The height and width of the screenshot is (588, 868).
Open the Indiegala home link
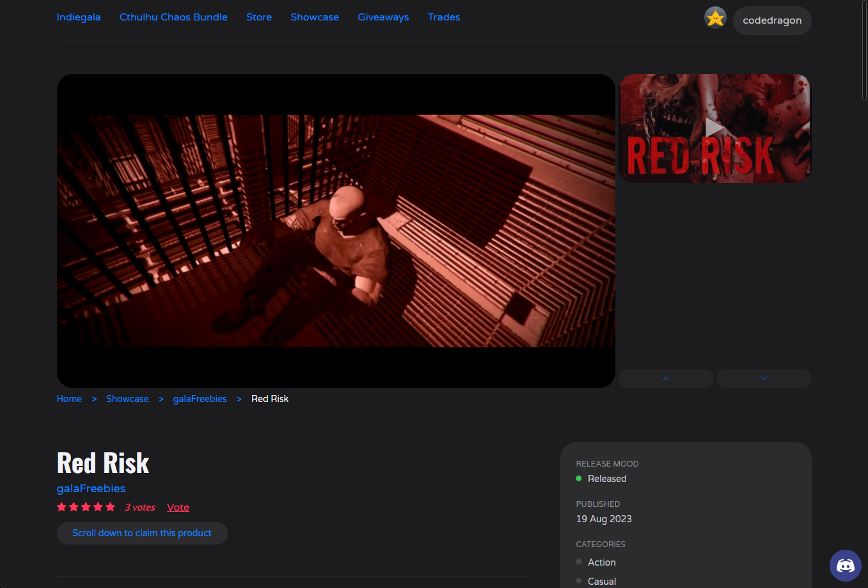pos(79,17)
